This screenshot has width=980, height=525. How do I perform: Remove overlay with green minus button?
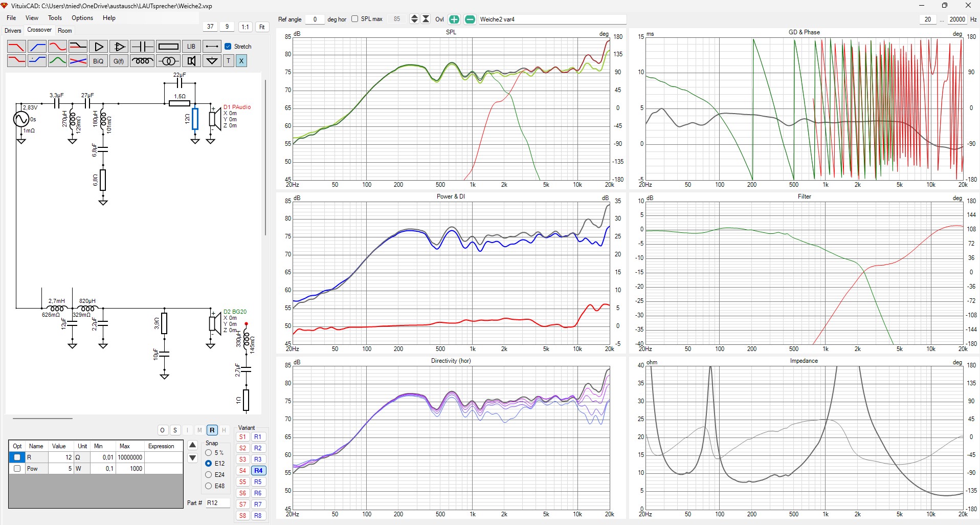[470, 19]
